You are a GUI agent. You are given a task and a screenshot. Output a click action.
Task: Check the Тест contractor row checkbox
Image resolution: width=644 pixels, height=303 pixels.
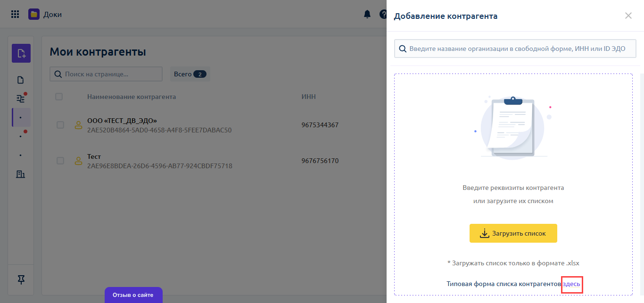pyautogui.click(x=60, y=161)
